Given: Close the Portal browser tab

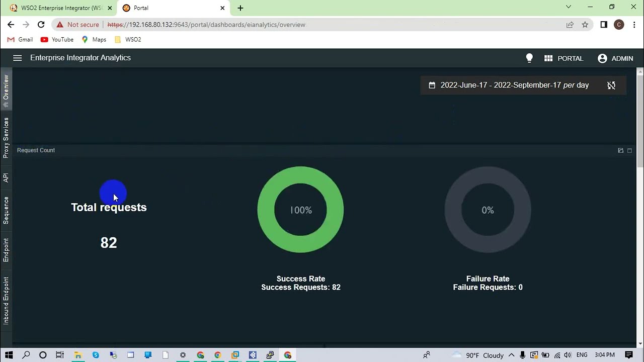Looking at the screenshot, I should [x=222, y=8].
